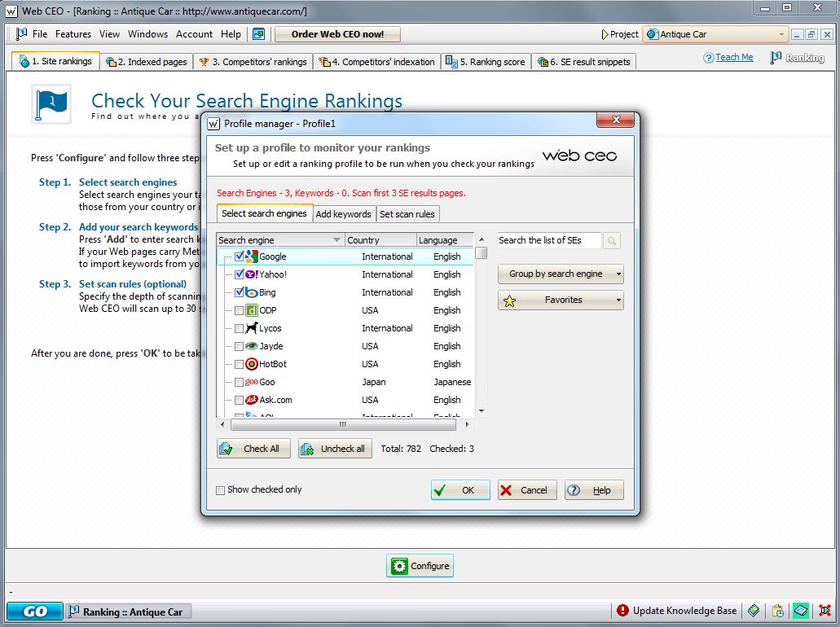This screenshot has width=840, height=627.
Task: Click the green envelope icon in status bar
Action: (801, 611)
